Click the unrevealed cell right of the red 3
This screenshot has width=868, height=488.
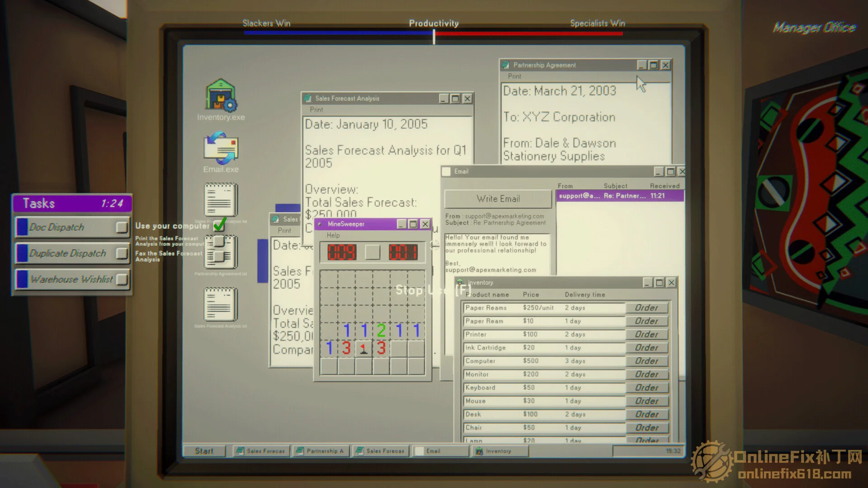(x=399, y=348)
